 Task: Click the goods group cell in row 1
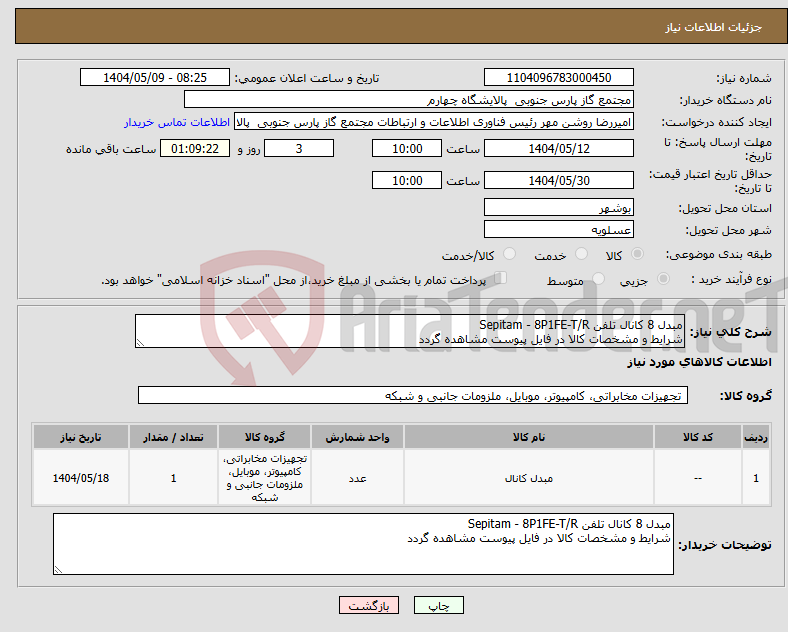pos(264,478)
